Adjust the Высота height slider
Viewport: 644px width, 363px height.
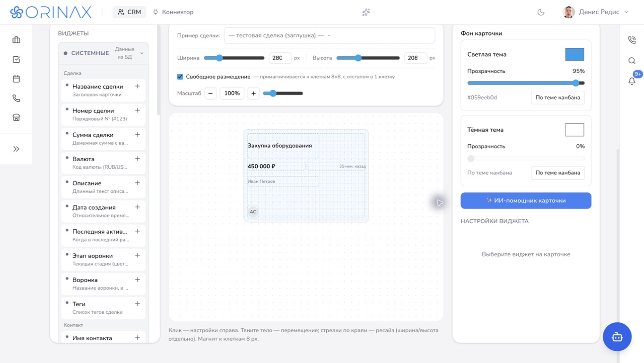[x=368, y=58]
